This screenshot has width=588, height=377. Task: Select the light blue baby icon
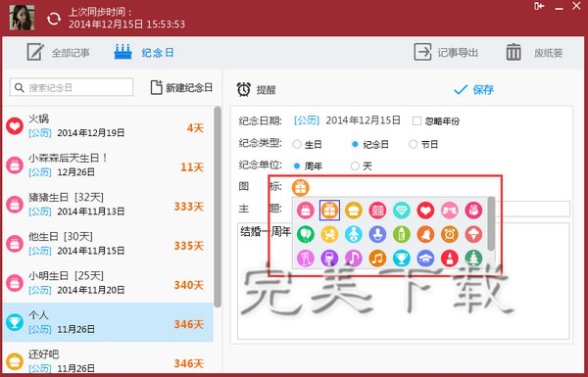pyautogui.click(x=354, y=234)
